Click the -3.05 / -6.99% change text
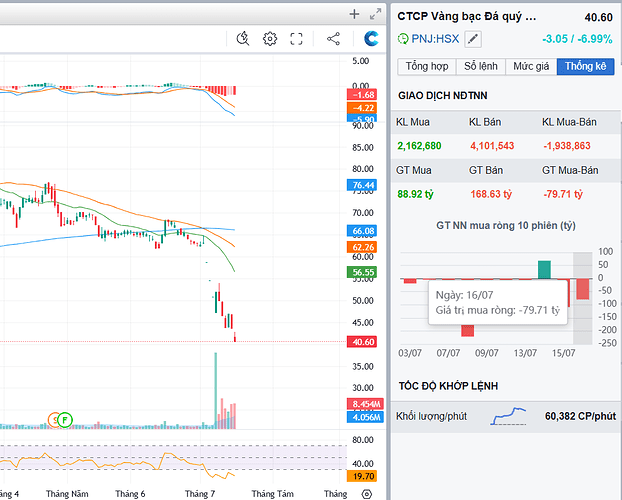Screen dimensions: 622x500 577,39
